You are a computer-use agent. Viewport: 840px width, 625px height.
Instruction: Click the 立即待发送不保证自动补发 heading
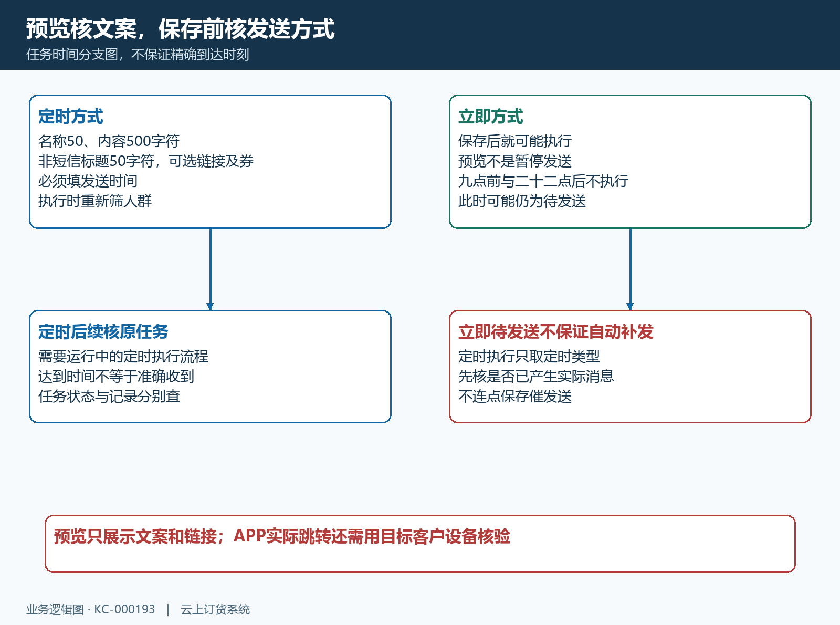(x=556, y=332)
